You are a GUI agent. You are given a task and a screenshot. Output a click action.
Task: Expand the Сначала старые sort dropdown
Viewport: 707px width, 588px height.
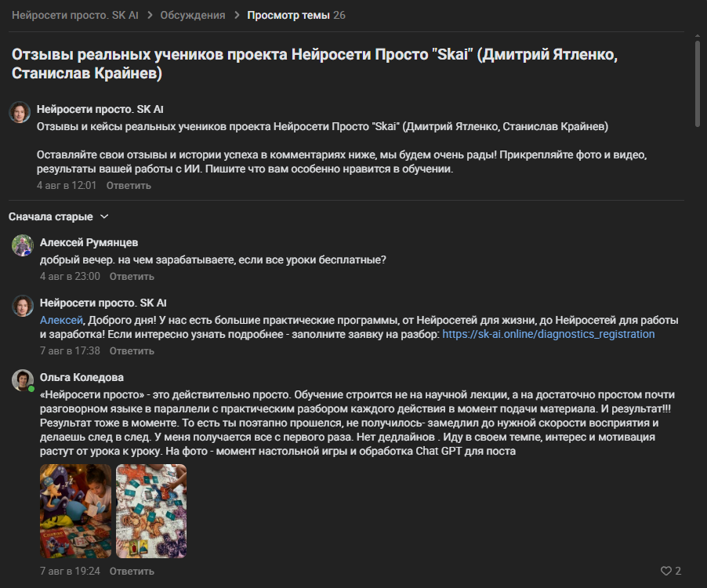(x=59, y=217)
